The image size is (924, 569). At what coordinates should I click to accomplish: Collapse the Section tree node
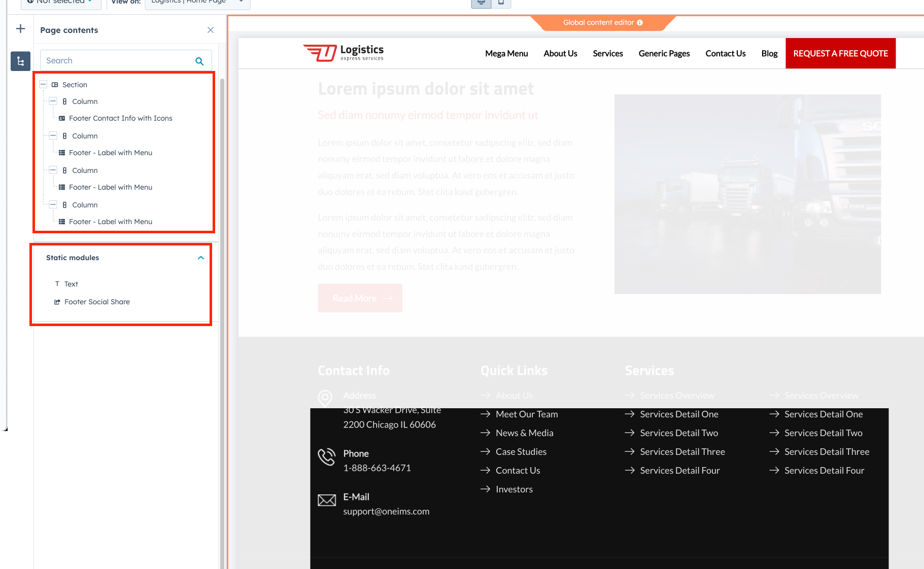point(44,85)
